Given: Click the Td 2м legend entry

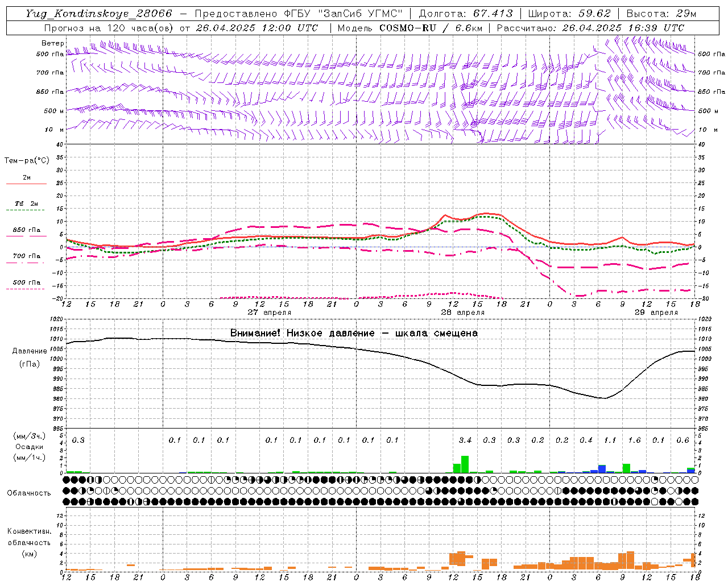Looking at the screenshot, I should 26,203.
